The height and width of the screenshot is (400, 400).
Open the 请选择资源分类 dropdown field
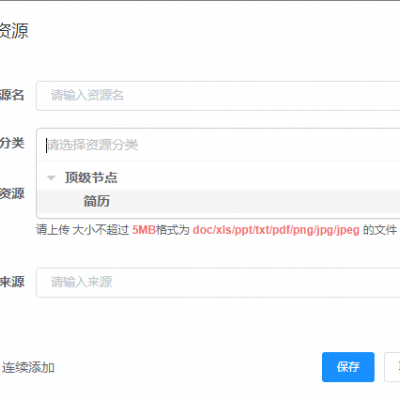[218, 145]
